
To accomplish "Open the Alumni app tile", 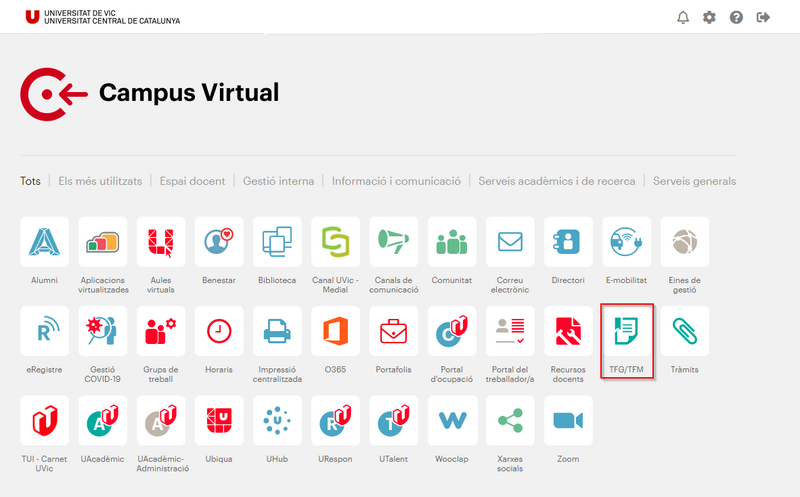I will [44, 242].
